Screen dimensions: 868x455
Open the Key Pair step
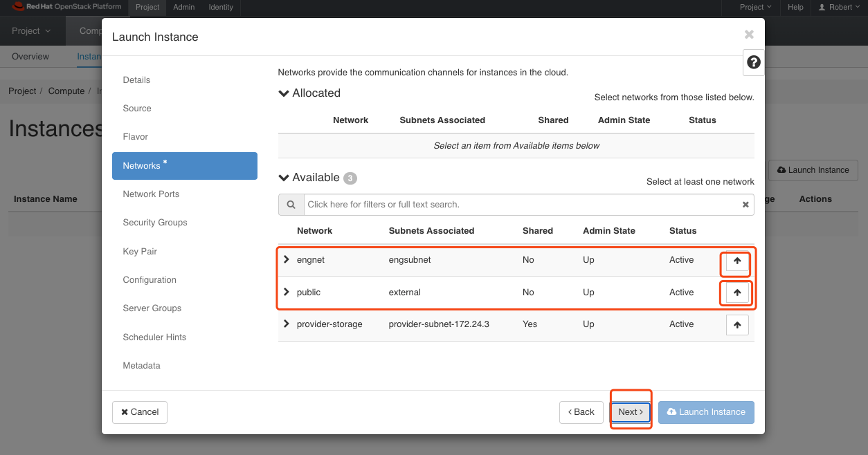(140, 252)
